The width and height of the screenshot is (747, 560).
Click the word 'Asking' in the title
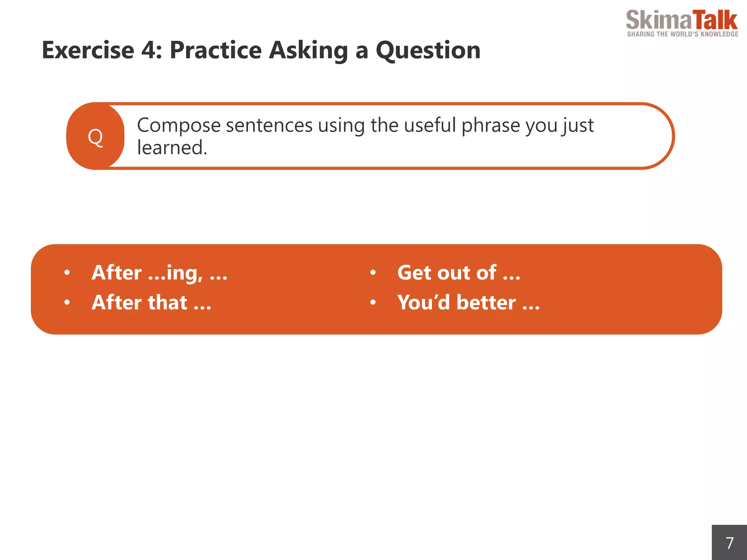pos(308,50)
